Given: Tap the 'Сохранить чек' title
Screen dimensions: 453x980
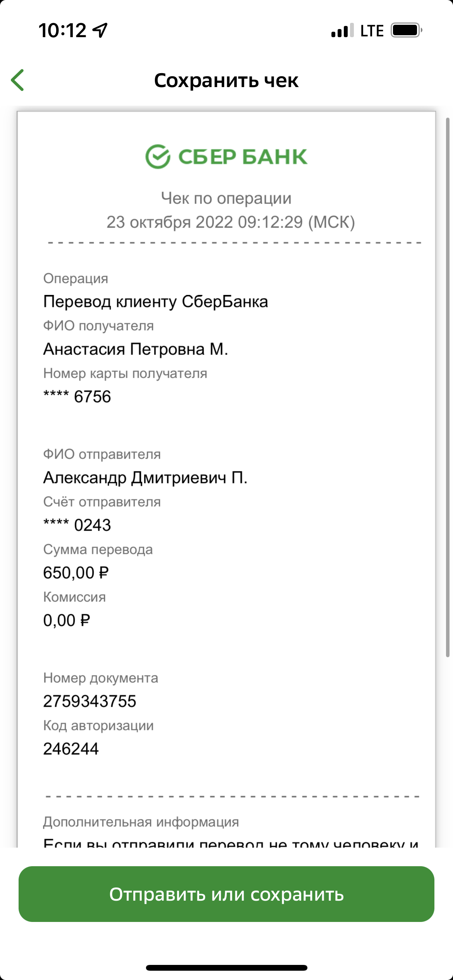Looking at the screenshot, I should tap(226, 81).
